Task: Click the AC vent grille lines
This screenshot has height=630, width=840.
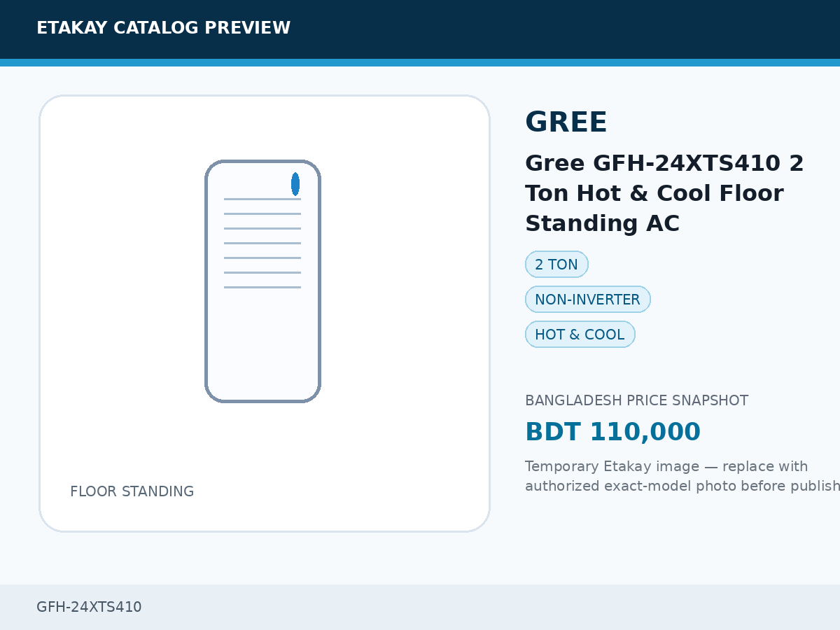Action: 262,243
